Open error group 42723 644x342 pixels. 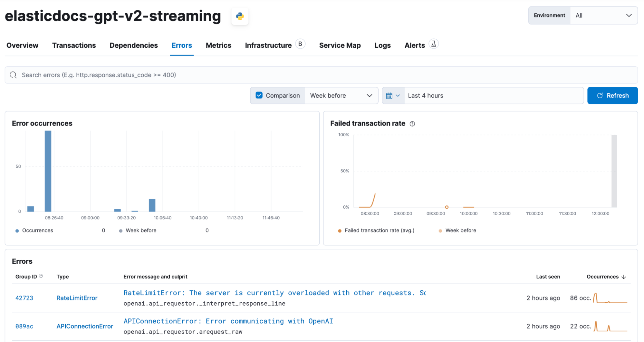click(x=24, y=298)
